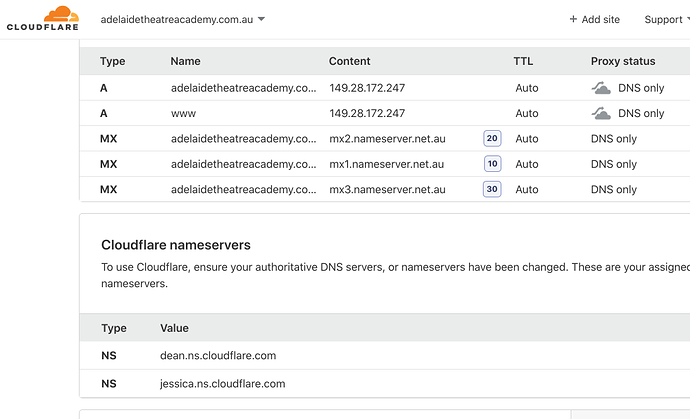The width and height of the screenshot is (690, 419).
Task: Click the IP 149.28.172.247 in www row
Action: [x=367, y=114]
